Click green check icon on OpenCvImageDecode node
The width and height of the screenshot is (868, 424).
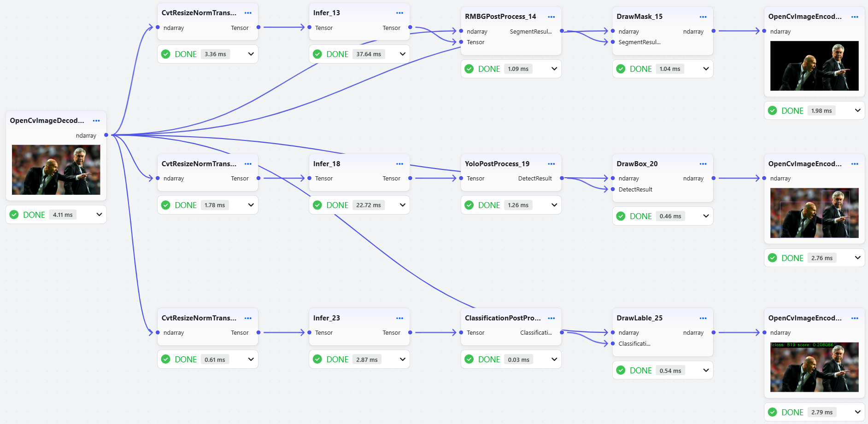[14, 214]
